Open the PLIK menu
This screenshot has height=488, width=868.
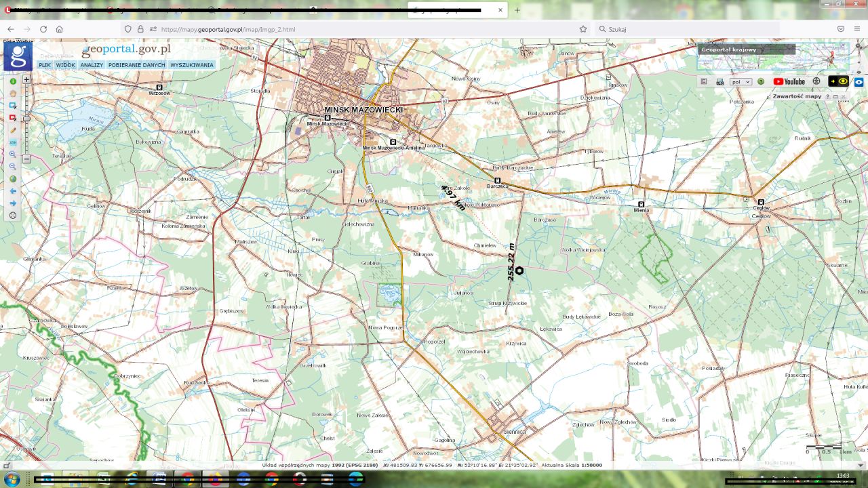45,65
